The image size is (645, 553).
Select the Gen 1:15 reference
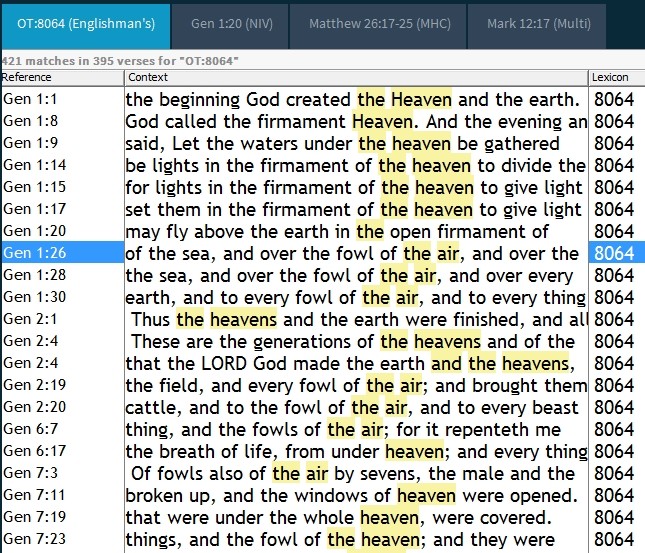coord(35,187)
